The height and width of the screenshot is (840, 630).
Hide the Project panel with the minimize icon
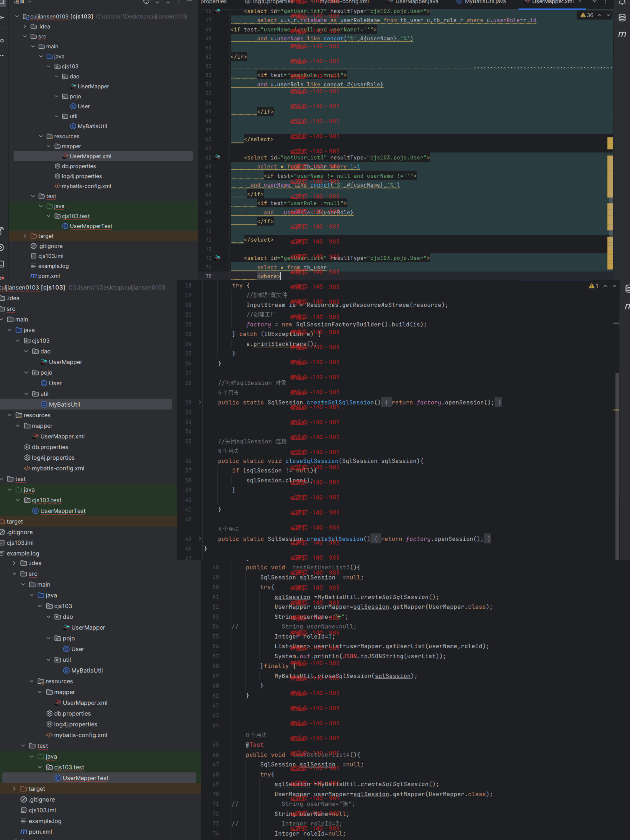(x=189, y=2)
